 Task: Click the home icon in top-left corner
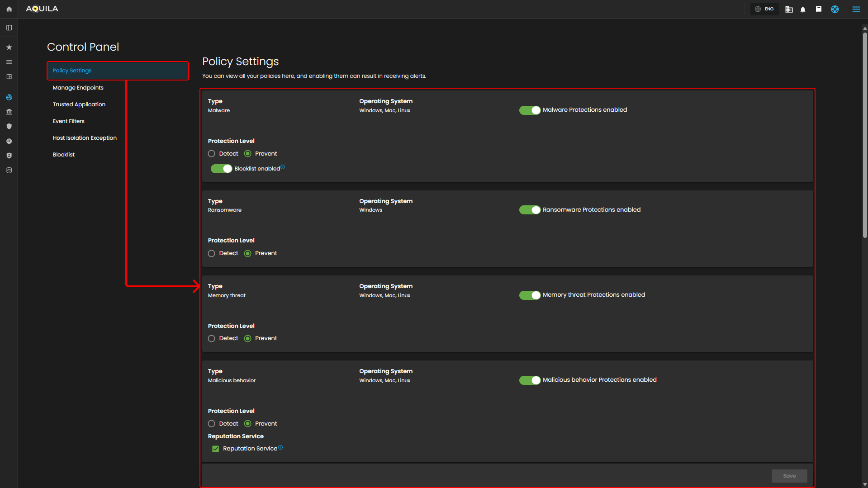click(9, 9)
